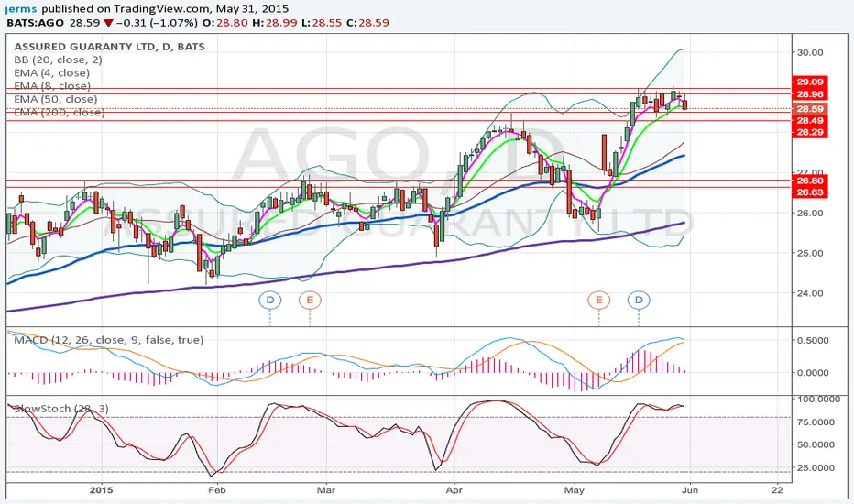
Task: Click the stochastic 50.0000 axis value
Action: (816, 444)
